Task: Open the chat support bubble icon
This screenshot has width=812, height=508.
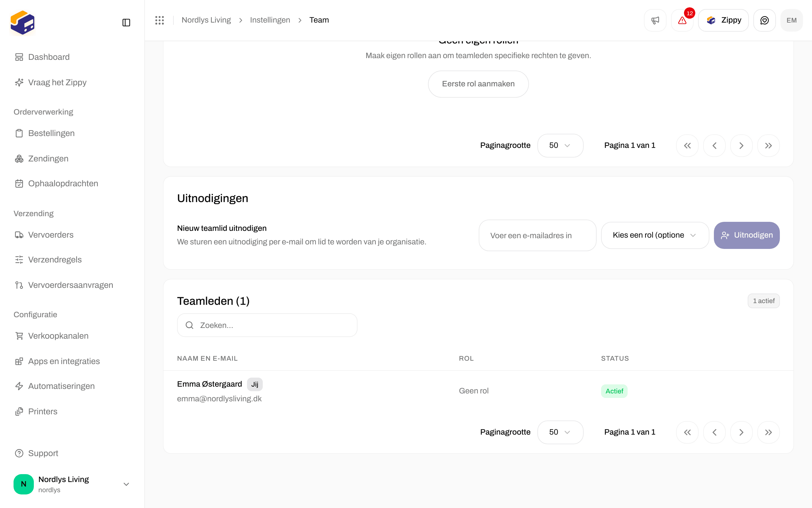Action: [764, 20]
